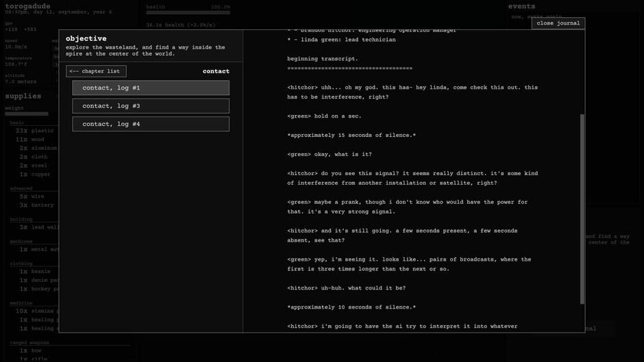The height and width of the screenshot is (362, 644).
Task: Click '23x plastic' in supplies list
Action: (34, 131)
